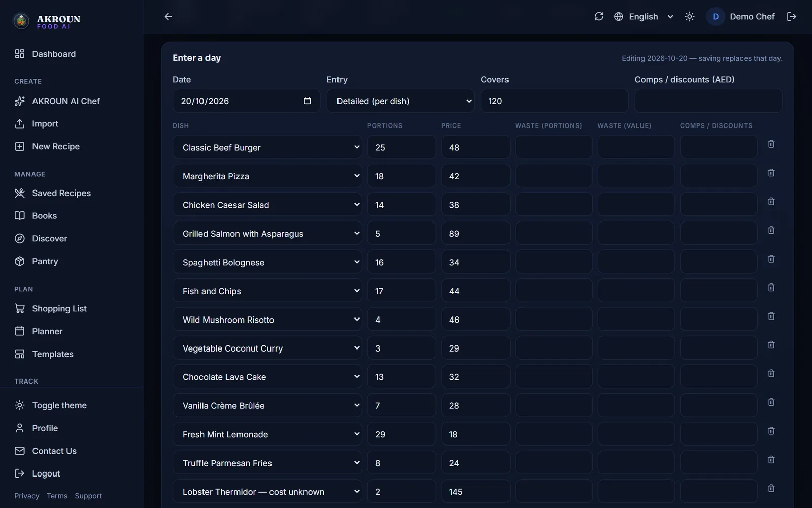This screenshot has width=812, height=508.
Task: Click waste portions field for Fish and Chips
Action: tap(554, 291)
